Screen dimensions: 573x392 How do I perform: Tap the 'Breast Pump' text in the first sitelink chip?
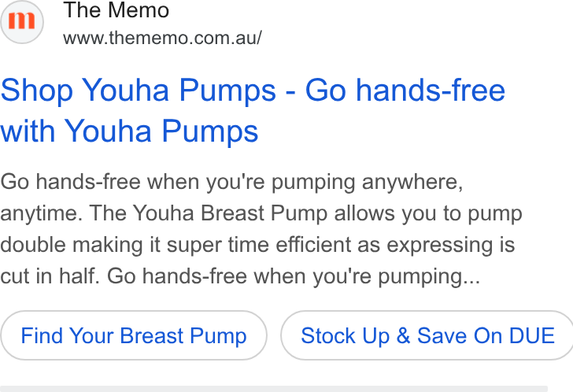(x=183, y=335)
